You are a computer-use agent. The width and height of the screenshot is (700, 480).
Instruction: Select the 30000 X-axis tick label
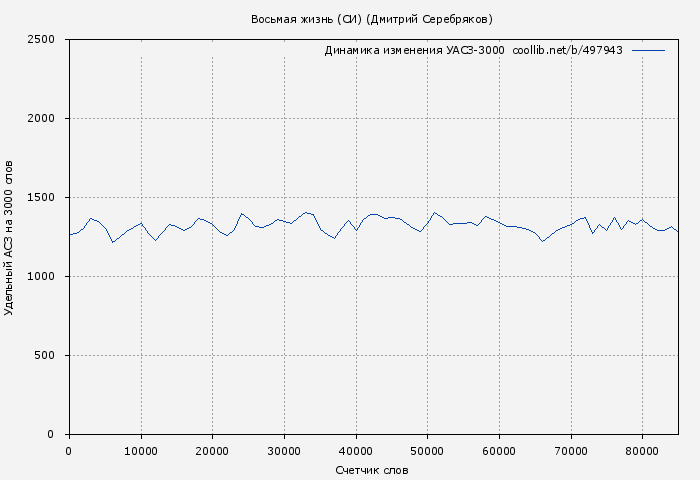(x=284, y=452)
